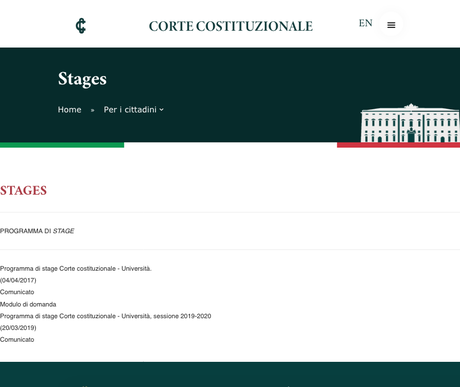Click the CORTE COSTITUZIONALE site title
Screen dimensions: 460x387
tap(231, 26)
